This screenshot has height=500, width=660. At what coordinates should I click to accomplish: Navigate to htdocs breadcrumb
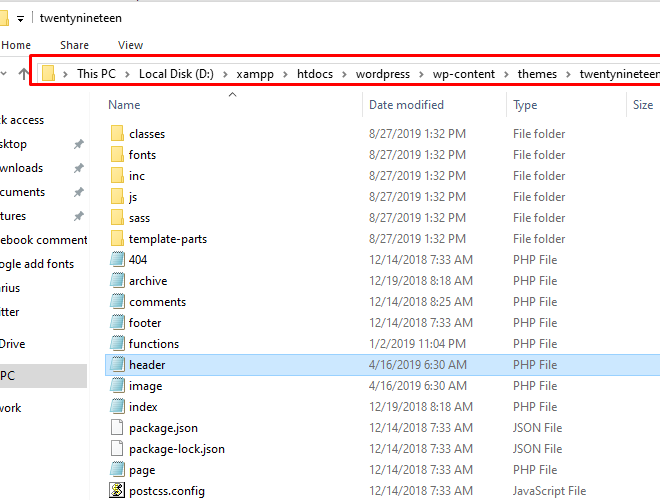(x=315, y=74)
